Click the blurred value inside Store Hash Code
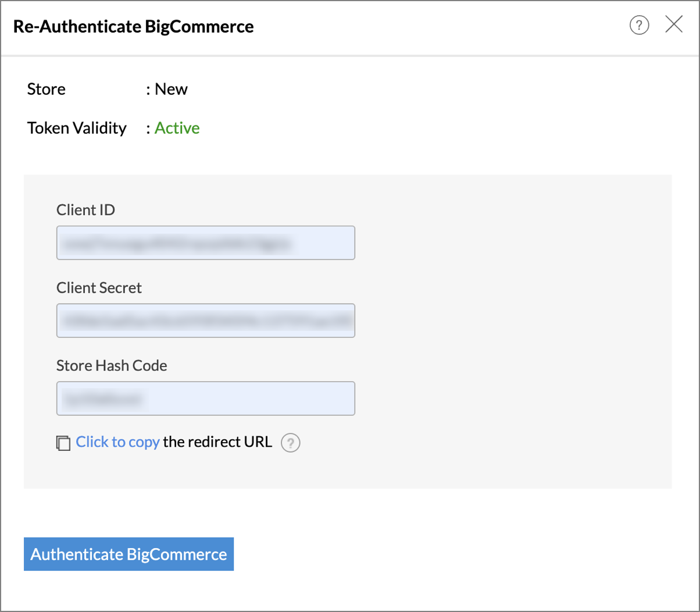This screenshot has height=612, width=700. [103, 398]
